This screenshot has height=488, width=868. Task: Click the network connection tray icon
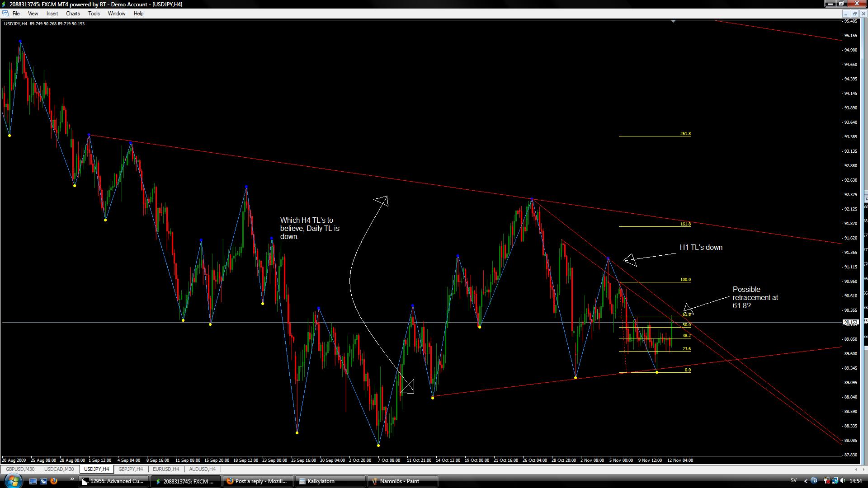click(x=835, y=481)
